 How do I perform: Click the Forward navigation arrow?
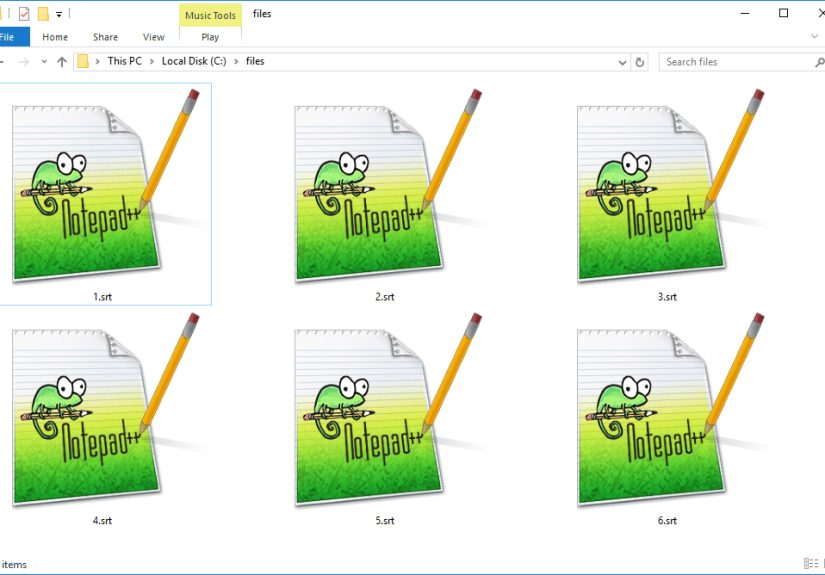coord(24,62)
